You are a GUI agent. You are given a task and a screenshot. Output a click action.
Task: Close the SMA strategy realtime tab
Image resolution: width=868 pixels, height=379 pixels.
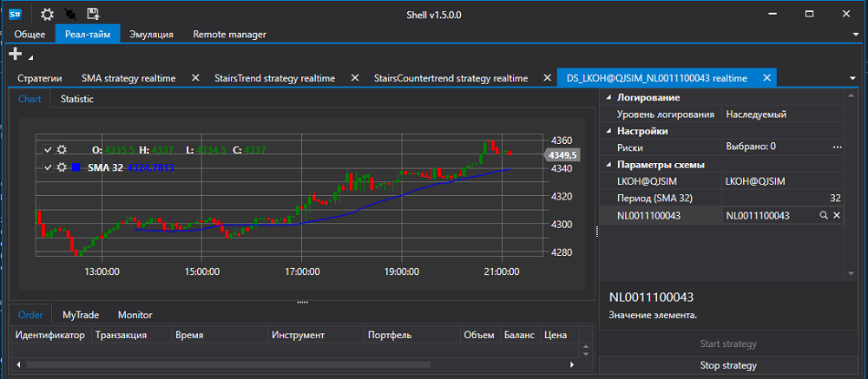(194, 78)
